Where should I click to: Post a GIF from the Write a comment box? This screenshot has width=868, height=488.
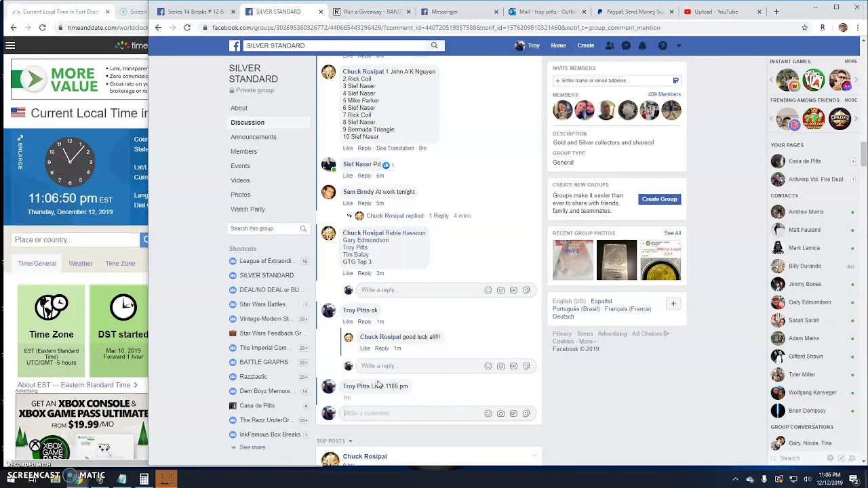513,413
